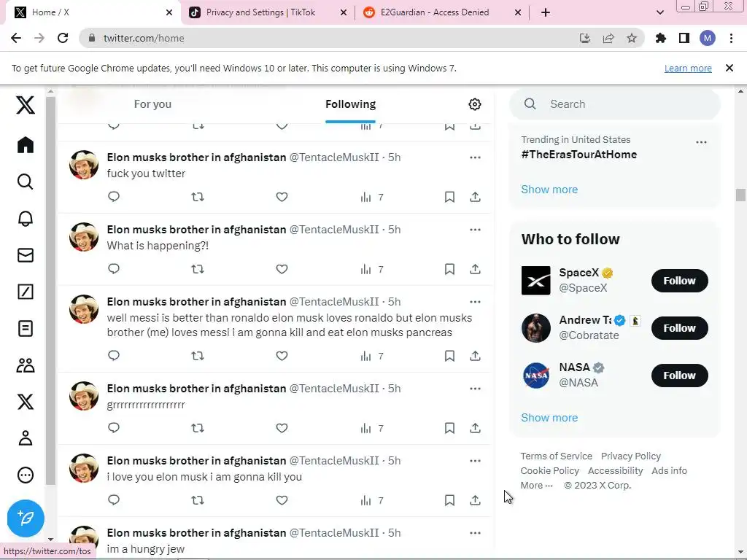Screen dimensions: 747x560
Task: Bookmark the 'fuck you twitter' post
Action: [x=449, y=197]
